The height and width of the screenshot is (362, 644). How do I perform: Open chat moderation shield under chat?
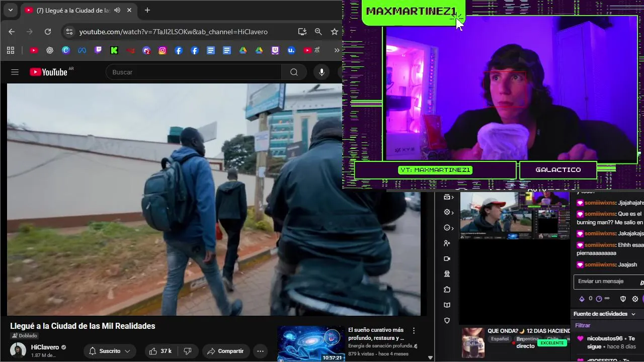623,299
